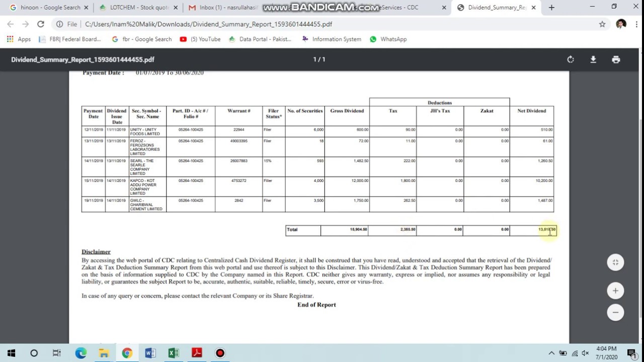Open the FBR Federal Board bookmark
The height and width of the screenshot is (362, 644).
pyautogui.click(x=70, y=39)
